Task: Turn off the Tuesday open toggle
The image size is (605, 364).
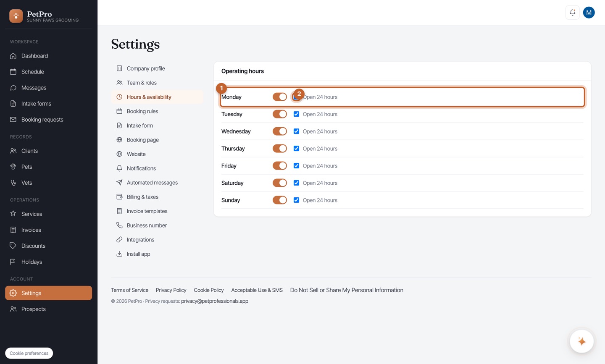Action: pos(279,114)
